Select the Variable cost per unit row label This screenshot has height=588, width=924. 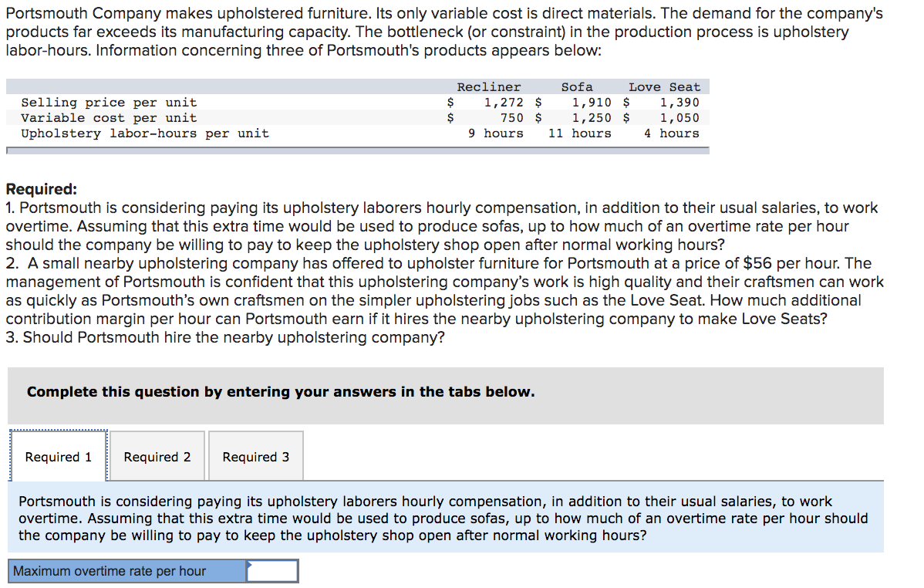(109, 118)
